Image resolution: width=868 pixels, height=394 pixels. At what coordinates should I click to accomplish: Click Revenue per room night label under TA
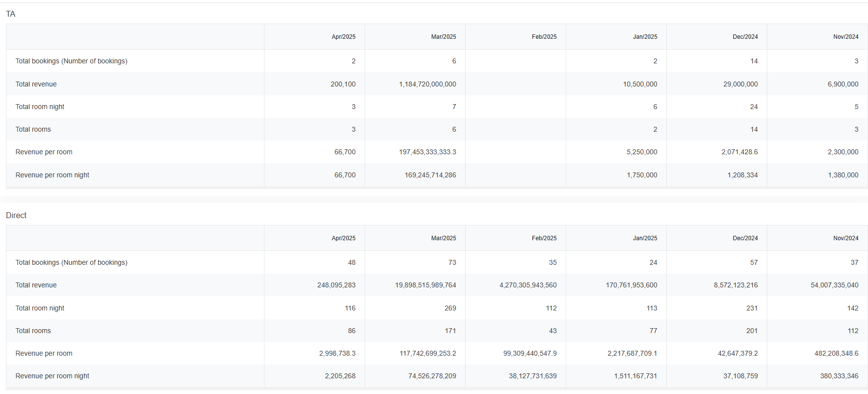(x=52, y=175)
